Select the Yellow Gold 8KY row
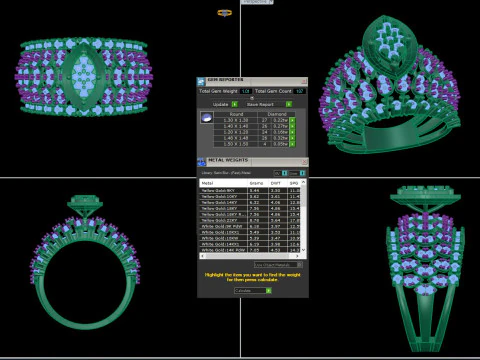 pyautogui.click(x=250, y=191)
